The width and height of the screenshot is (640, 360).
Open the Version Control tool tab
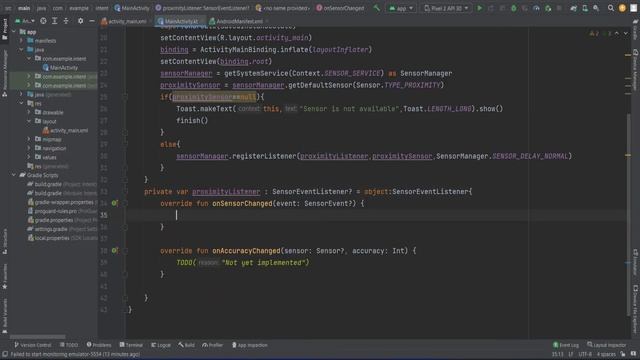click(33, 345)
